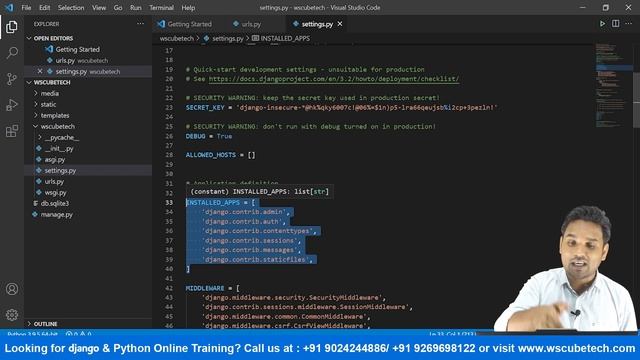Click the settings.py breadcrumb

point(227,38)
